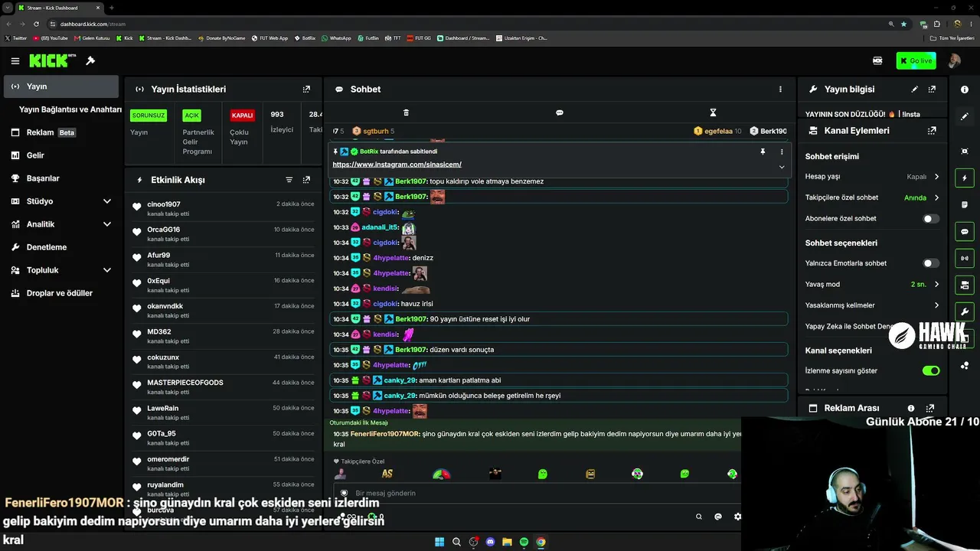Open pinned message three-dot options
The image size is (980, 551).
[782, 152]
